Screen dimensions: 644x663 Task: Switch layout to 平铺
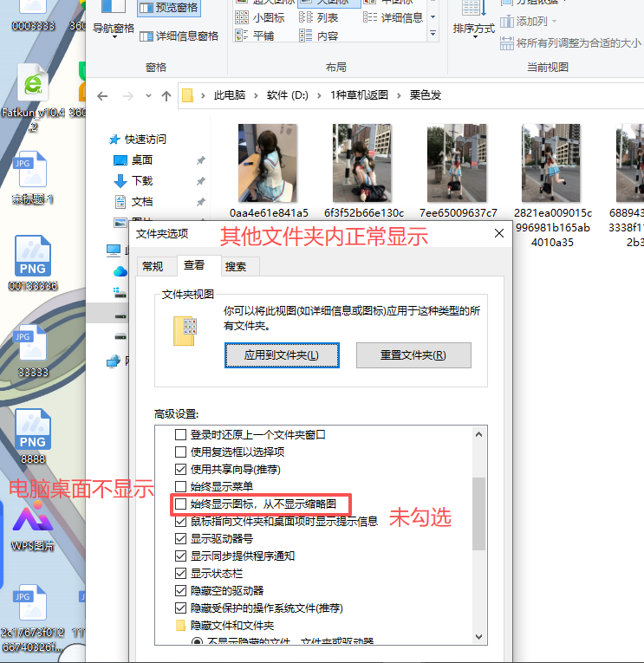pos(255,36)
